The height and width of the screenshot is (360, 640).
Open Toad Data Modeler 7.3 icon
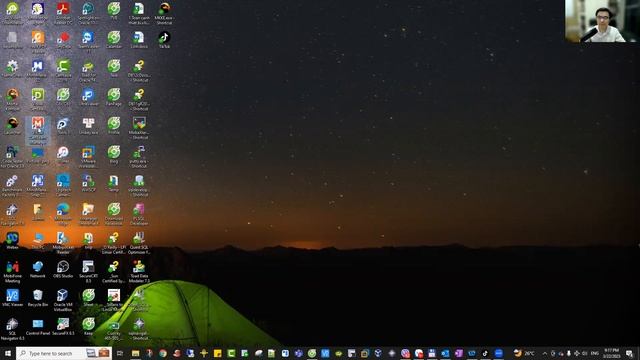(139, 271)
